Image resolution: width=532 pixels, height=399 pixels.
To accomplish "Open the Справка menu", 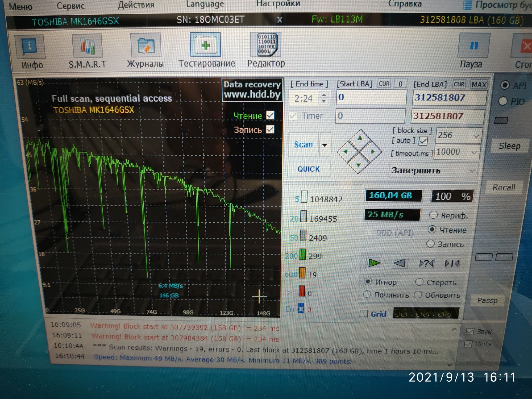I will point(405,4).
